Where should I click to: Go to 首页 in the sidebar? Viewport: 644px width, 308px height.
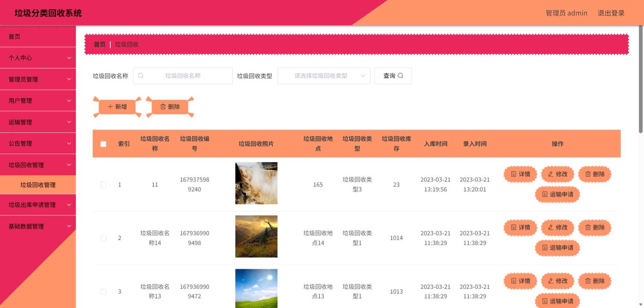[x=38, y=36]
